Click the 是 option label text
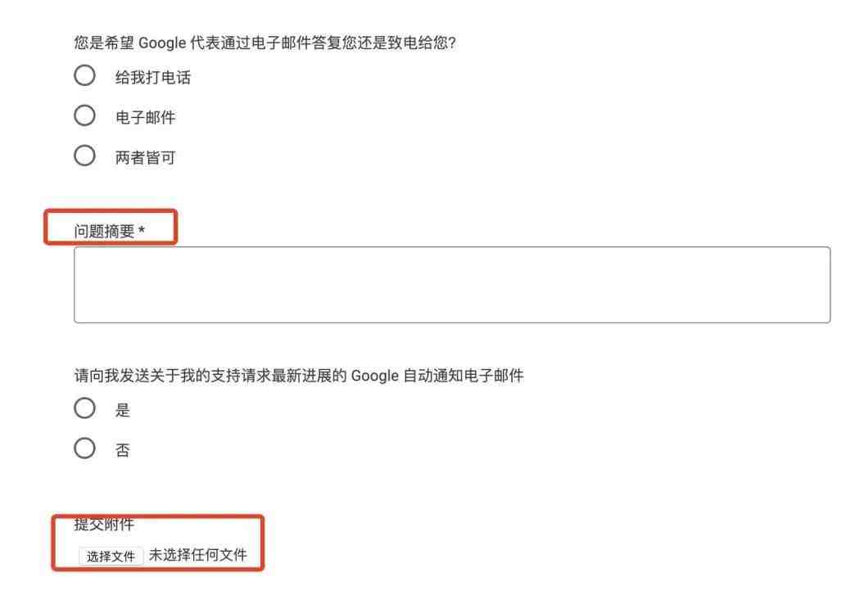Image resolution: width=868 pixels, height=595 pixels. point(122,410)
